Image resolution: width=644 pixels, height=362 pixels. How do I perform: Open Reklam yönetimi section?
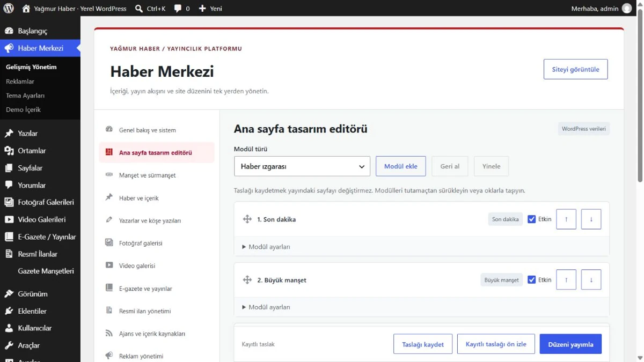coord(157,356)
